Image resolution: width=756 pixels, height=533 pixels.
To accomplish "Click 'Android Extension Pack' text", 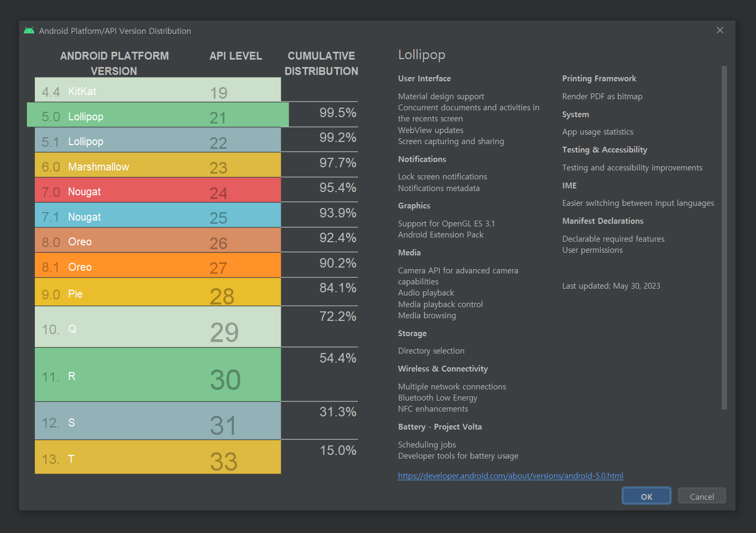I will click(x=441, y=235).
